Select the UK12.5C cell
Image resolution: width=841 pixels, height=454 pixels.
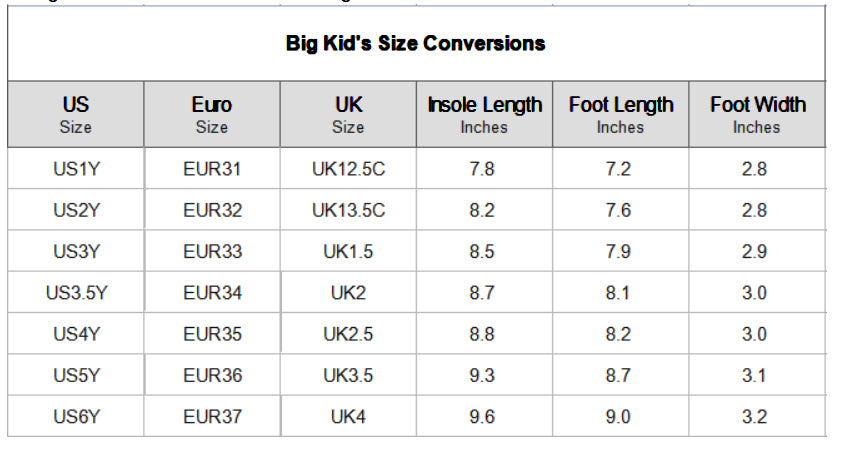348,170
